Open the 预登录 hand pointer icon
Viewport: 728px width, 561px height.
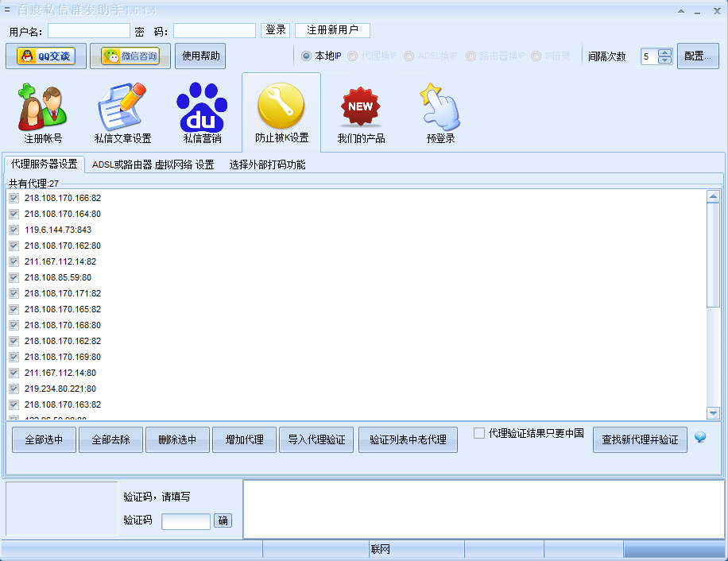(440, 113)
